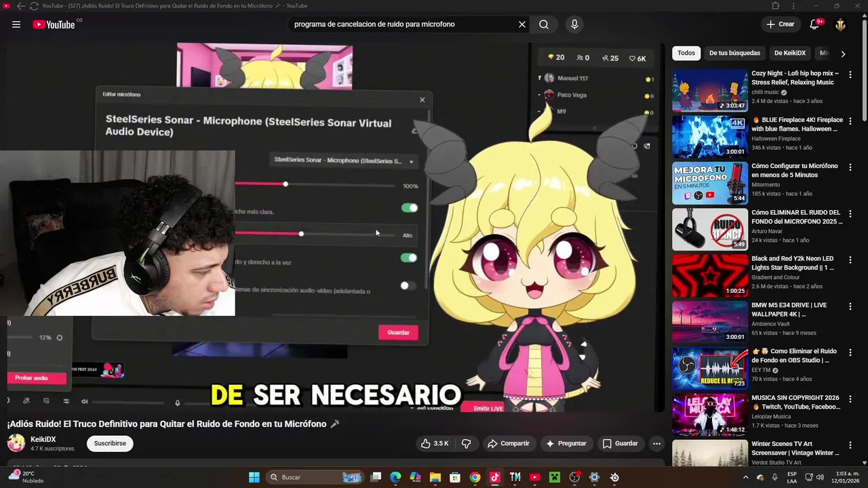
Task: Open the Crear menu button
Action: point(780,24)
